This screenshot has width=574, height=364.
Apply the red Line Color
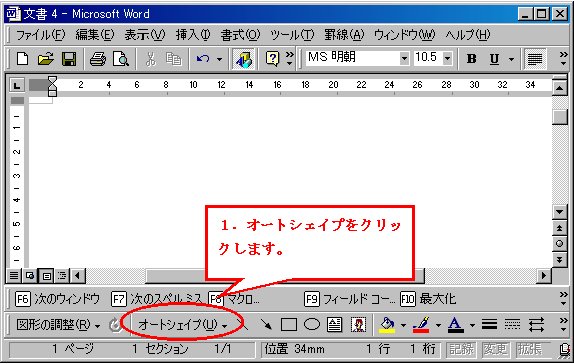[x=421, y=324]
